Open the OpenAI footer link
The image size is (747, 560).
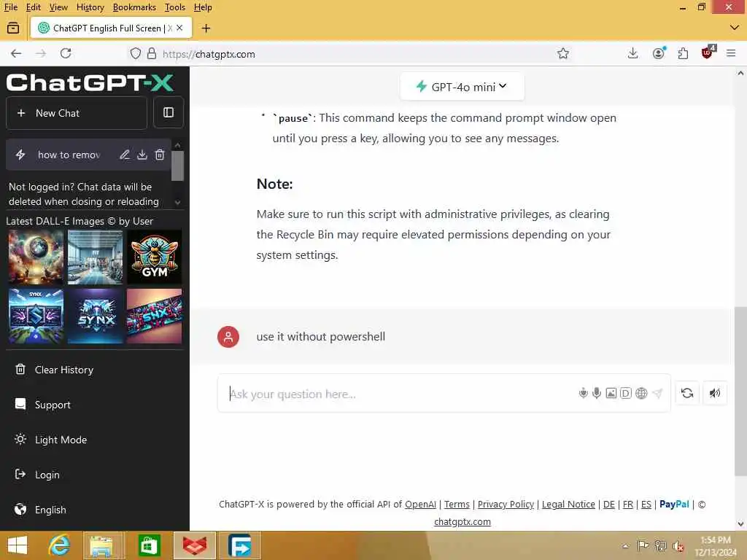tap(420, 505)
